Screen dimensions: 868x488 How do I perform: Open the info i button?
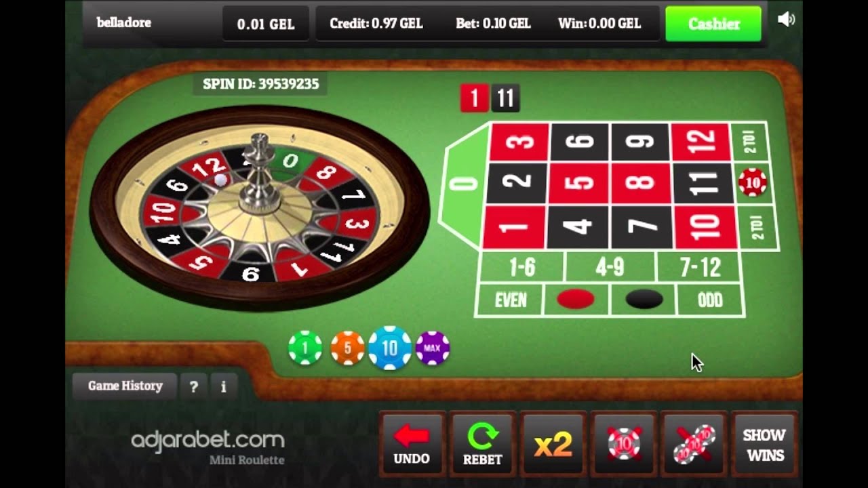[224, 387]
